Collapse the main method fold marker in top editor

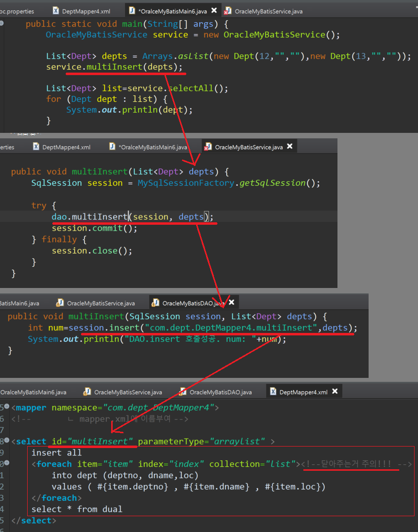coord(1,23)
